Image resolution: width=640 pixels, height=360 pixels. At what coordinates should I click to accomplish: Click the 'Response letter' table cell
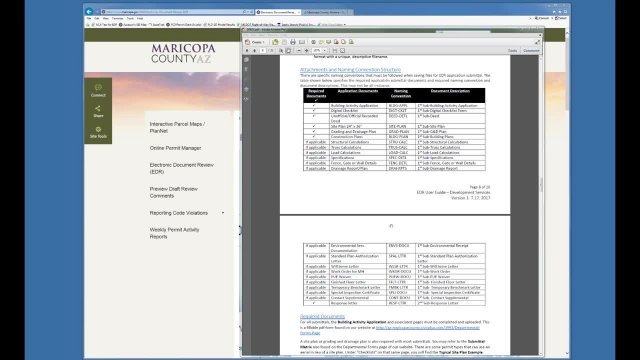point(358,303)
